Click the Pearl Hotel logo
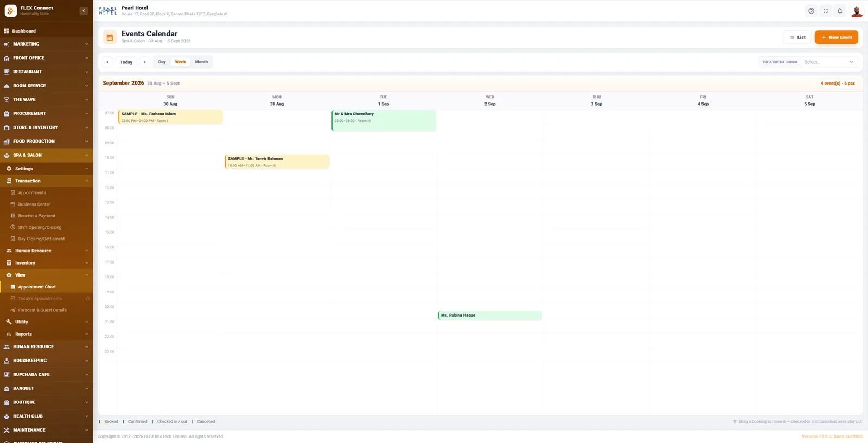868x443 pixels. pyautogui.click(x=108, y=11)
